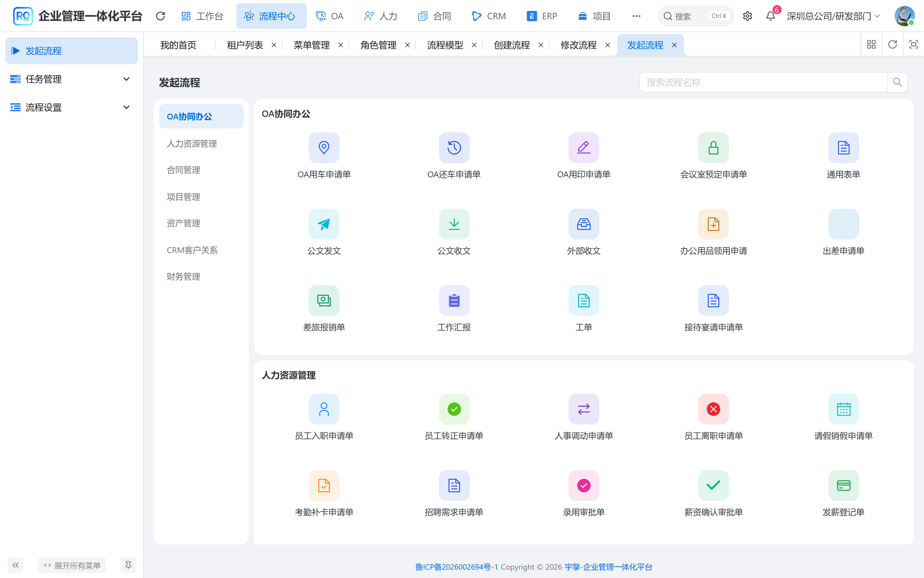Expand the 流程设置 sidebar menu
Image resolution: width=924 pixels, height=578 pixels.
(x=72, y=108)
